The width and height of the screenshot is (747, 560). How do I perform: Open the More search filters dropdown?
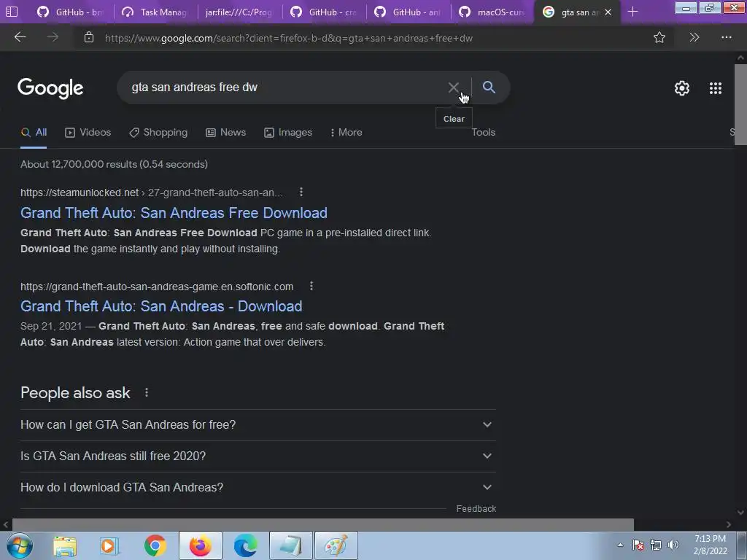coord(346,133)
